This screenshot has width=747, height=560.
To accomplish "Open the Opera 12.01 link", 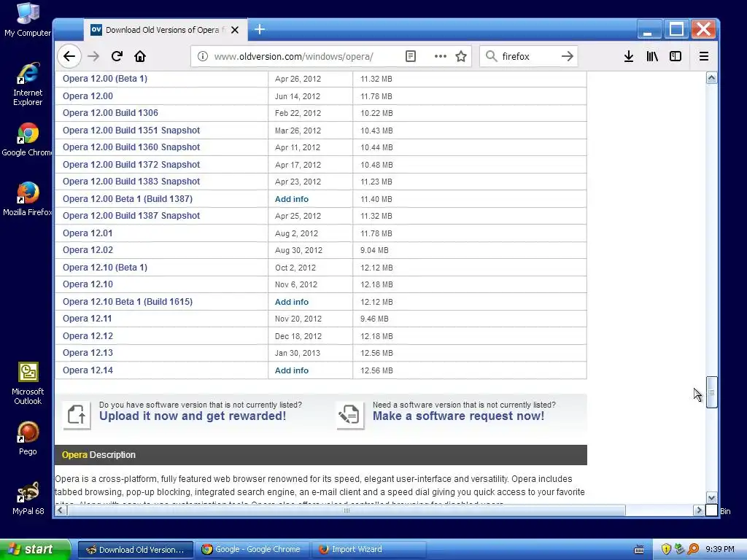I will point(88,233).
